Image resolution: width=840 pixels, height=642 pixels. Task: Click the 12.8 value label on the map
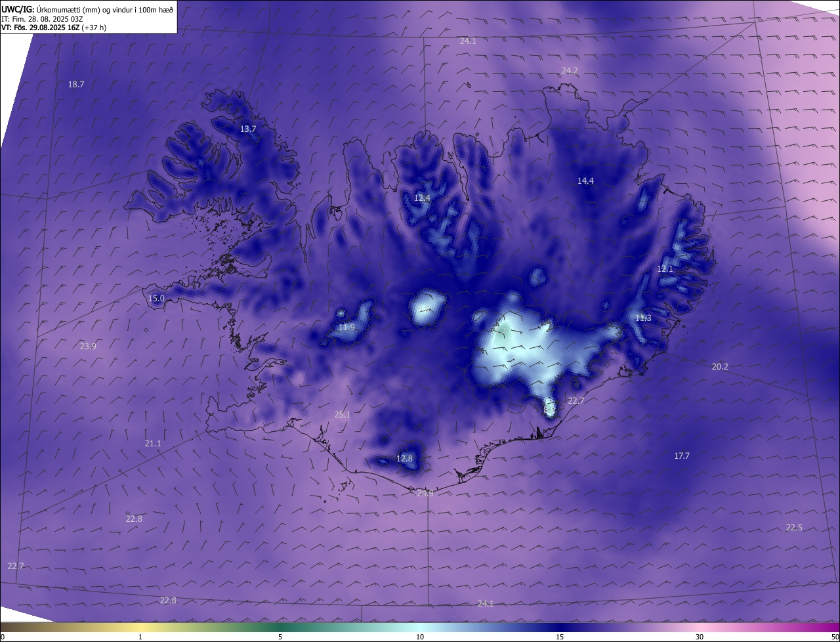pos(405,458)
